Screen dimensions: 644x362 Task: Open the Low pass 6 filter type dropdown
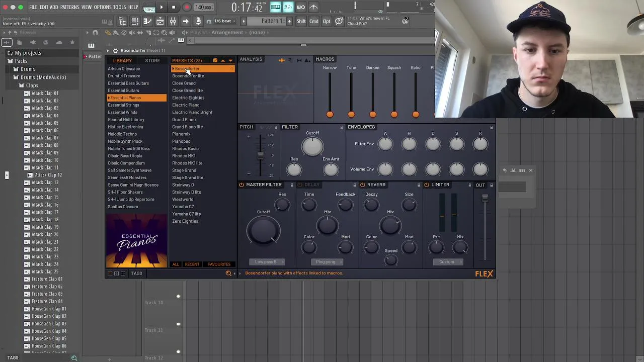tap(266, 262)
